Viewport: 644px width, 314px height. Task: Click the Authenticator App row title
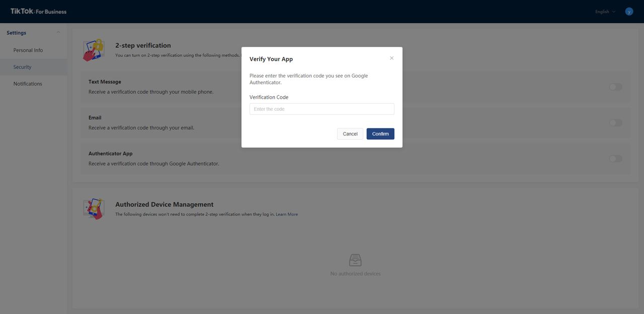point(111,153)
